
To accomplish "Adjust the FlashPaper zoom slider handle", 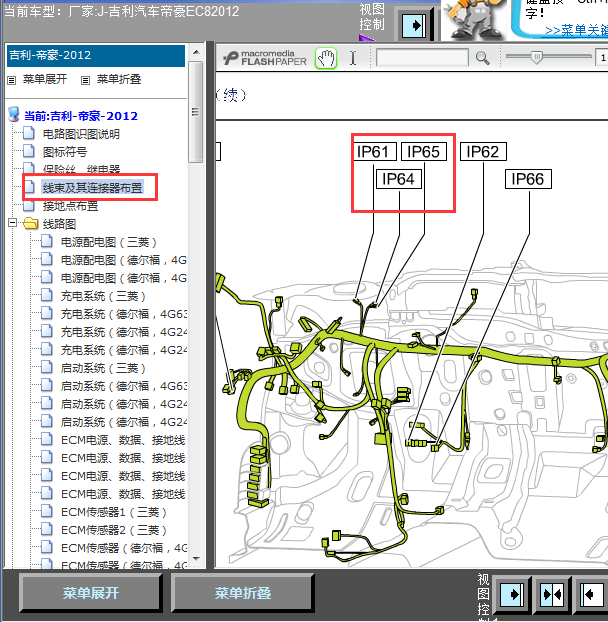I will click(536, 58).
